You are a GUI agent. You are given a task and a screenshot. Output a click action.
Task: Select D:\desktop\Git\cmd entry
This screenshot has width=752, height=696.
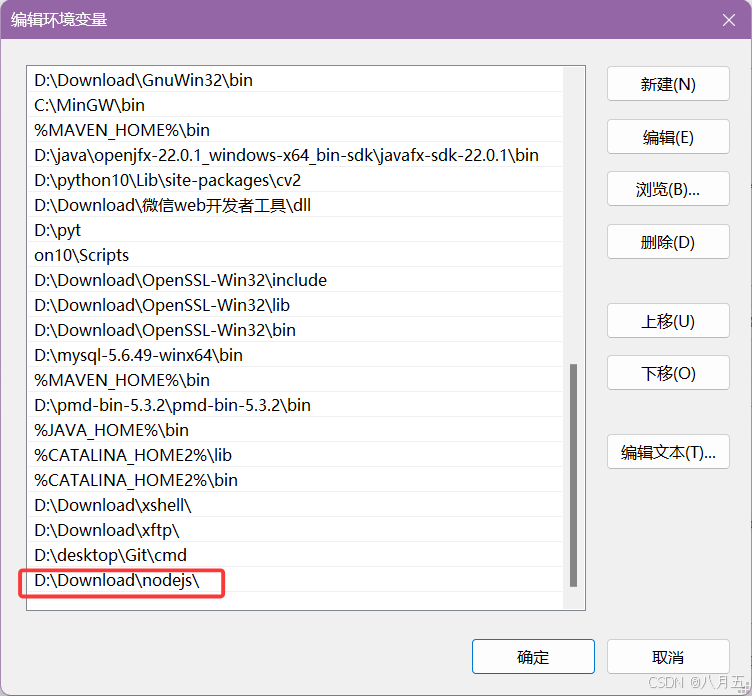(295, 554)
